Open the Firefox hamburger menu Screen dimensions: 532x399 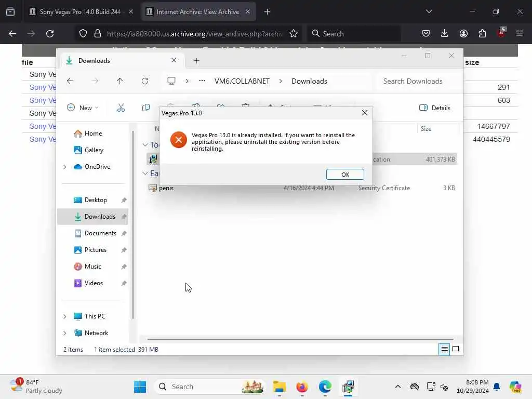tap(520, 33)
